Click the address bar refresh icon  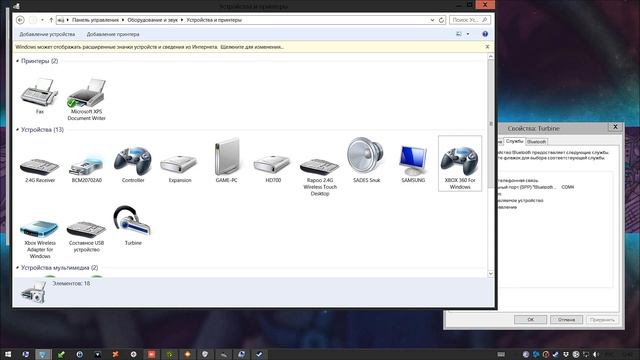[441, 20]
